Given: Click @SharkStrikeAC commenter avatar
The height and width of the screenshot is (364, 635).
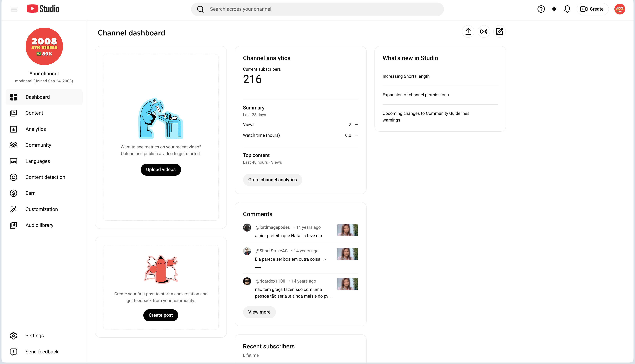Looking at the screenshot, I should (x=247, y=251).
